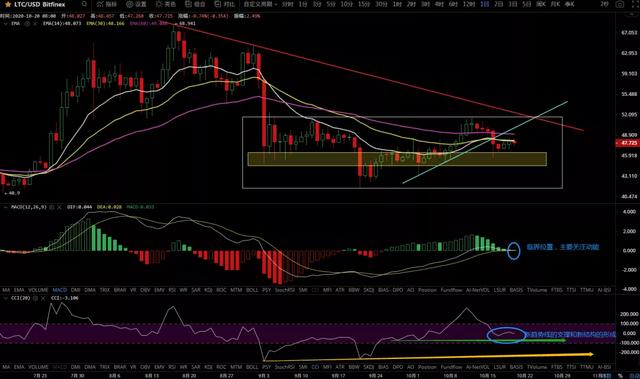Enter fullscreen with the expand icon at top right
This screenshot has height=379, width=640.
(x=635, y=4)
